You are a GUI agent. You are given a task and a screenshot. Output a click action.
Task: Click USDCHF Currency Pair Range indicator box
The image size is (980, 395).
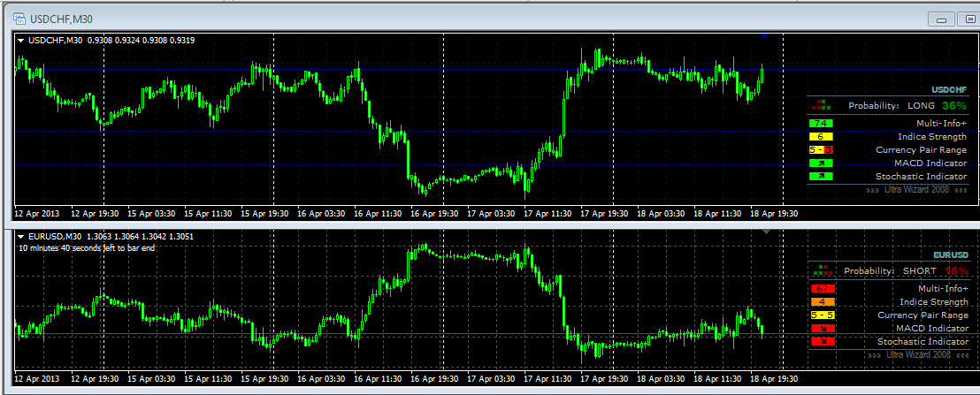click(821, 149)
